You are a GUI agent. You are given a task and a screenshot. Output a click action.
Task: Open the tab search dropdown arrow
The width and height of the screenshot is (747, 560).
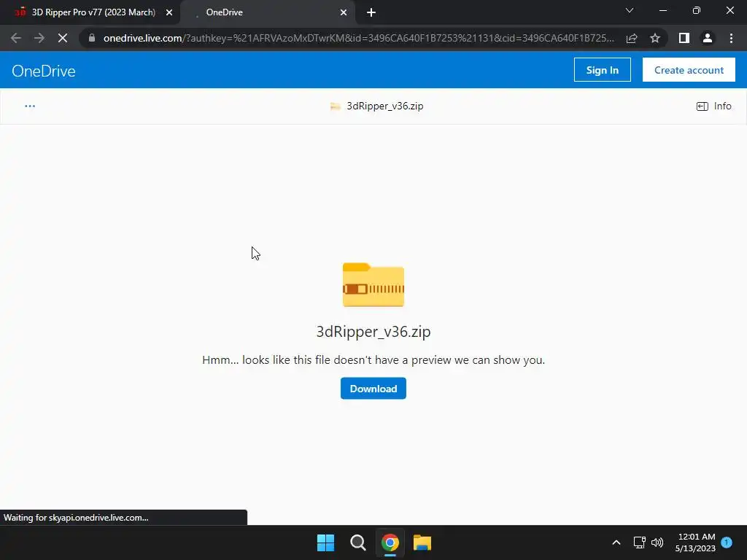coord(630,10)
